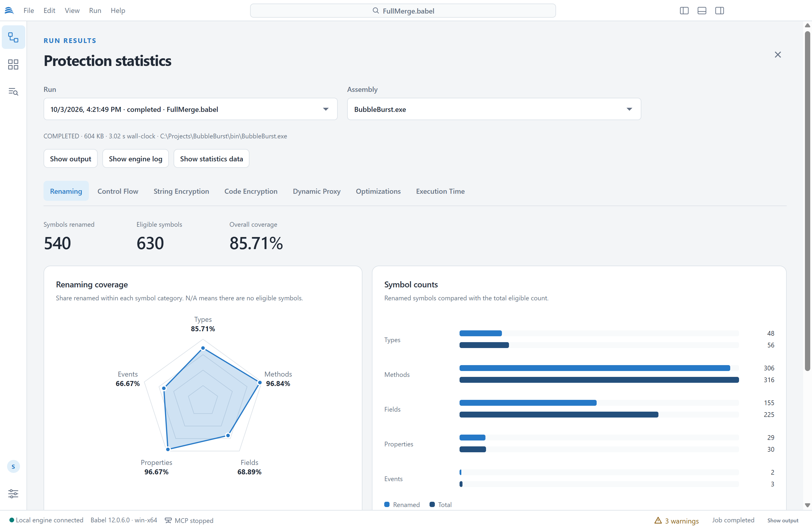Viewport: 812px width, 530px height.
Task: Toggle the Total legend swatch
Action: click(x=432, y=504)
